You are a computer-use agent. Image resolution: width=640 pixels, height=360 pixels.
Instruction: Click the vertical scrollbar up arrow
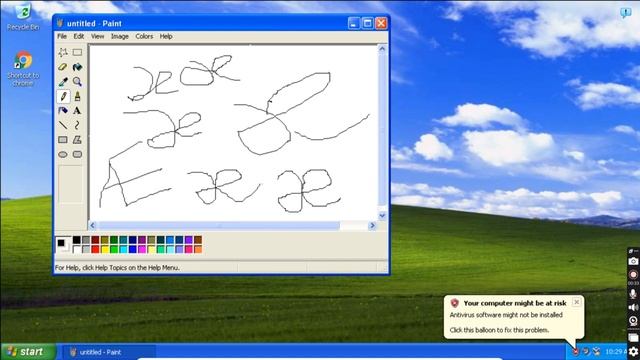[382, 49]
